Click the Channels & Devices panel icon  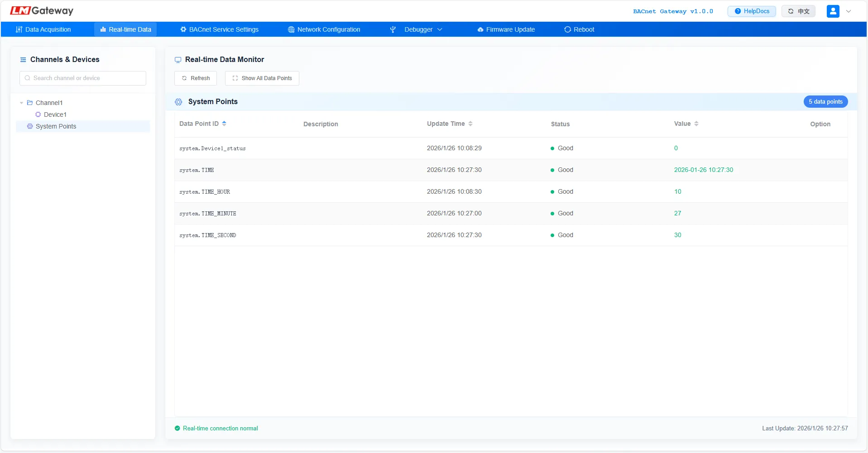click(x=24, y=59)
